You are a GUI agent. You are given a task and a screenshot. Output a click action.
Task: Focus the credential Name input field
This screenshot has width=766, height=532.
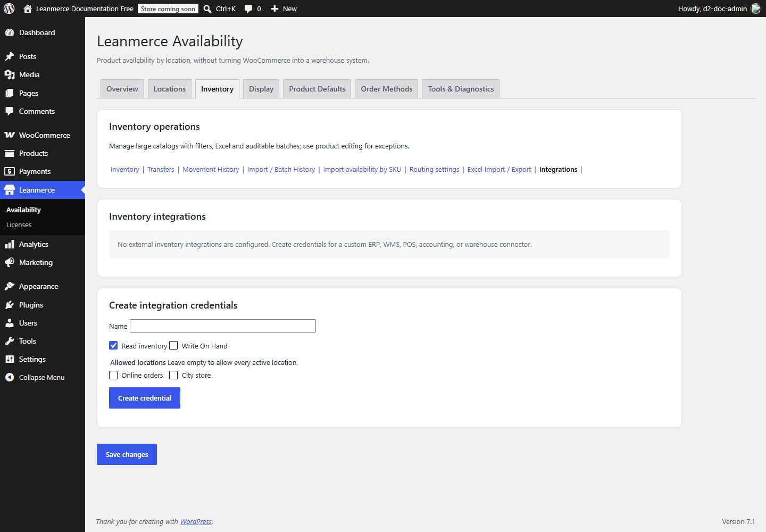[x=223, y=326]
